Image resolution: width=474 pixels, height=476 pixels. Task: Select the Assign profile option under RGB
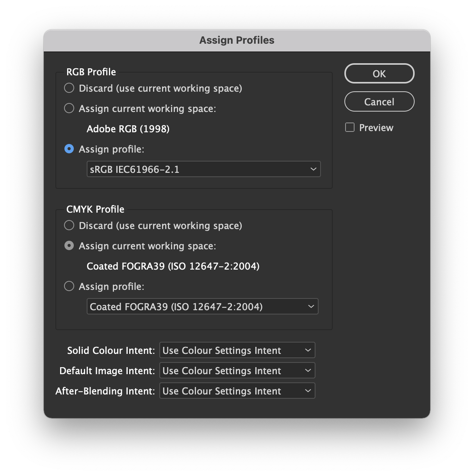tap(69, 149)
